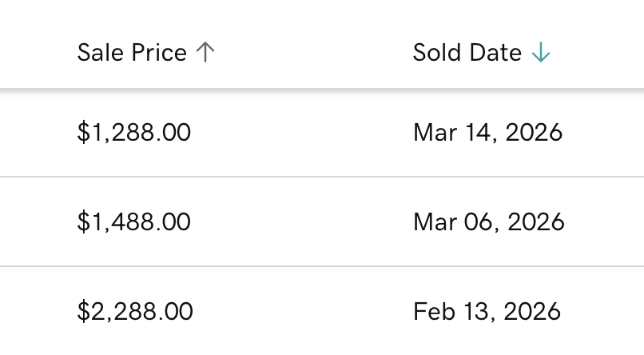
Task: Click the Feb 13, 2026 sold date
Action: (487, 311)
